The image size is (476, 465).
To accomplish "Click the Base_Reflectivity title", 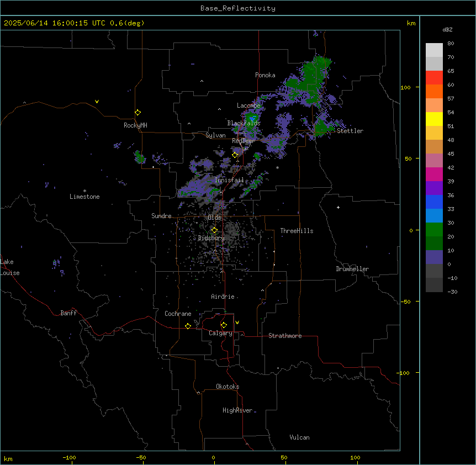I will point(238,8).
